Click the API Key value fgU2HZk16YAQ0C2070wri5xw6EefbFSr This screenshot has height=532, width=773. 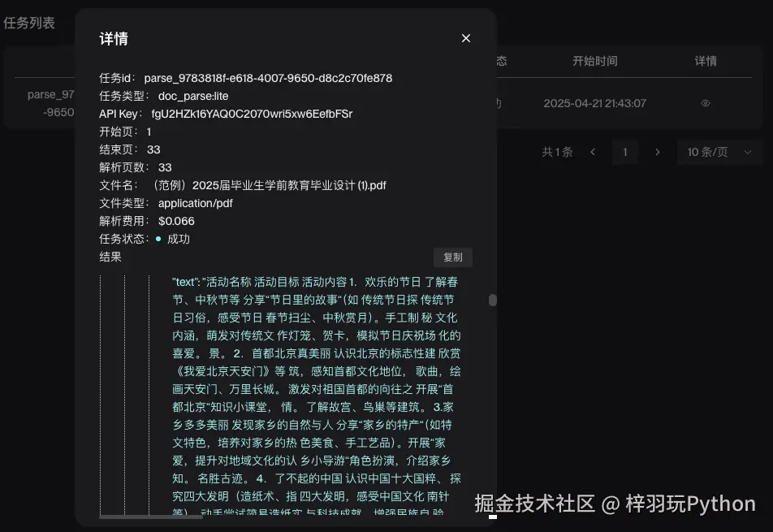[x=252, y=114]
